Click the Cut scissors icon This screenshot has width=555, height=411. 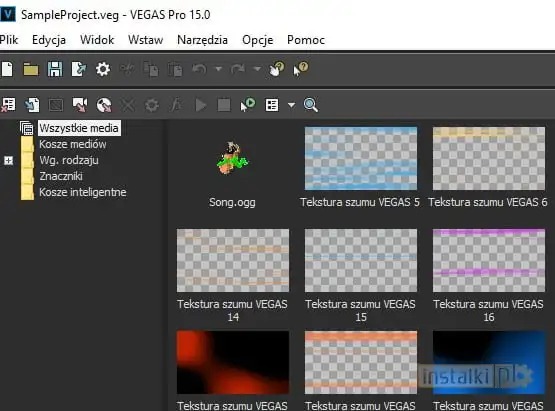127,69
